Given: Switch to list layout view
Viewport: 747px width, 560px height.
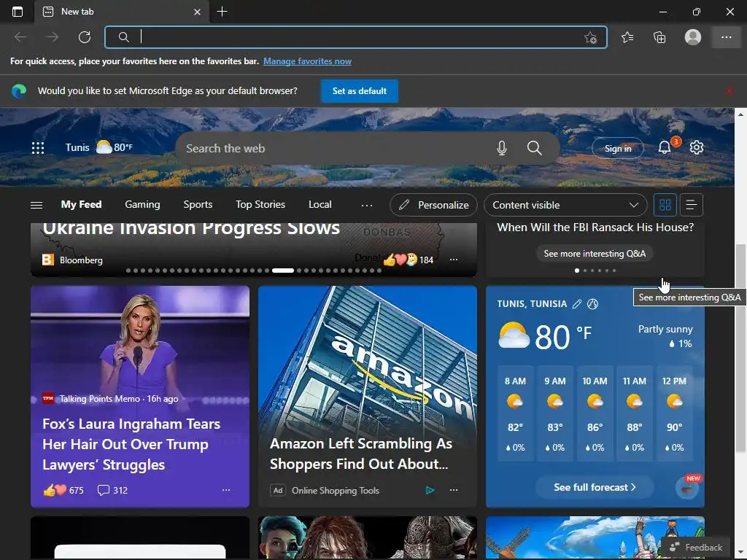Looking at the screenshot, I should (x=692, y=205).
